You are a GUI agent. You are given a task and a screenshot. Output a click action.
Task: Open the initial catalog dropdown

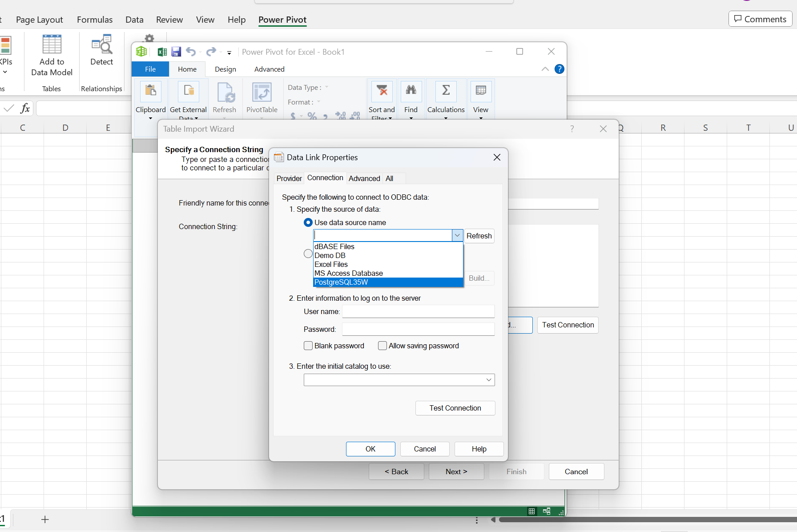click(488, 380)
